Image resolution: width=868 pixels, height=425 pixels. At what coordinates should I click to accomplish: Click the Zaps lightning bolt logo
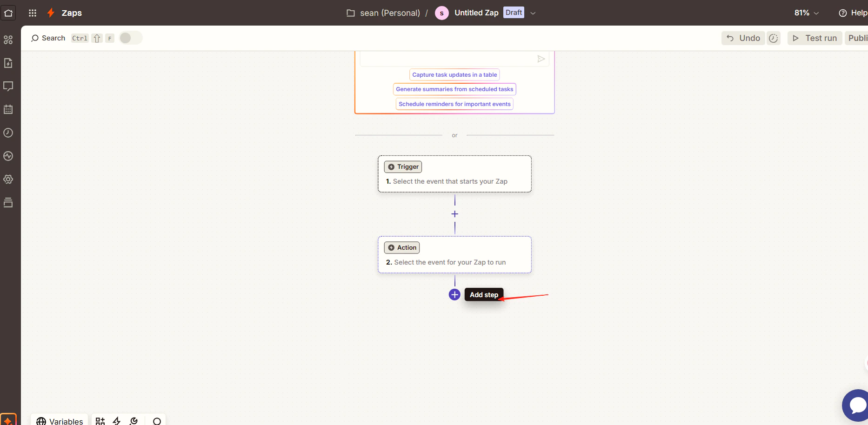[x=51, y=13]
